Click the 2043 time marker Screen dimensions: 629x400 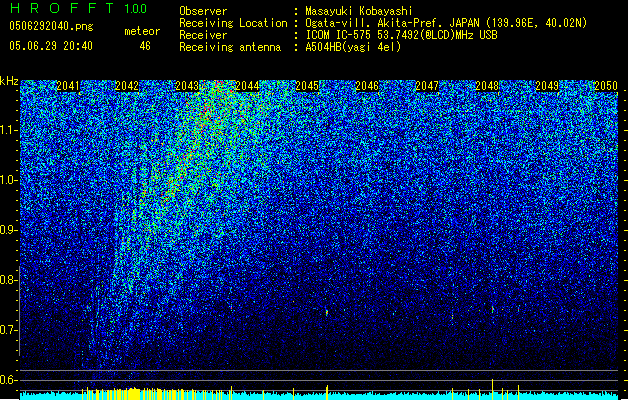(x=187, y=86)
